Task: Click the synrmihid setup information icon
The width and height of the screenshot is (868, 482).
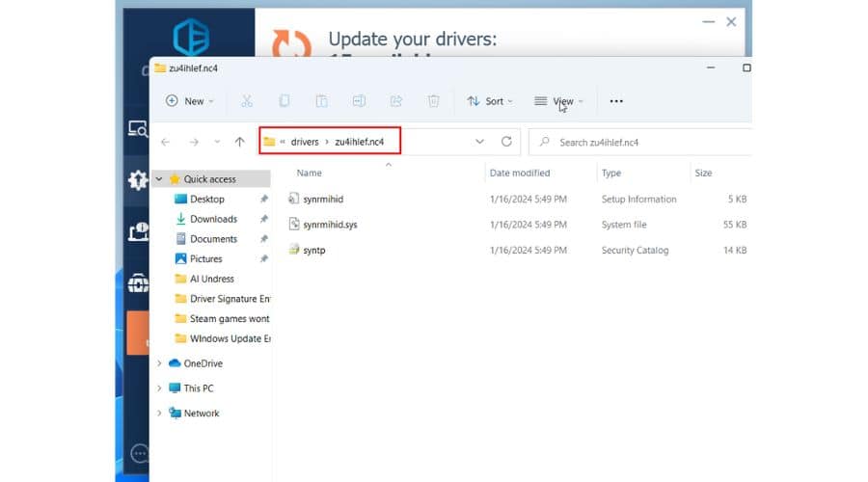Action: [x=294, y=199]
